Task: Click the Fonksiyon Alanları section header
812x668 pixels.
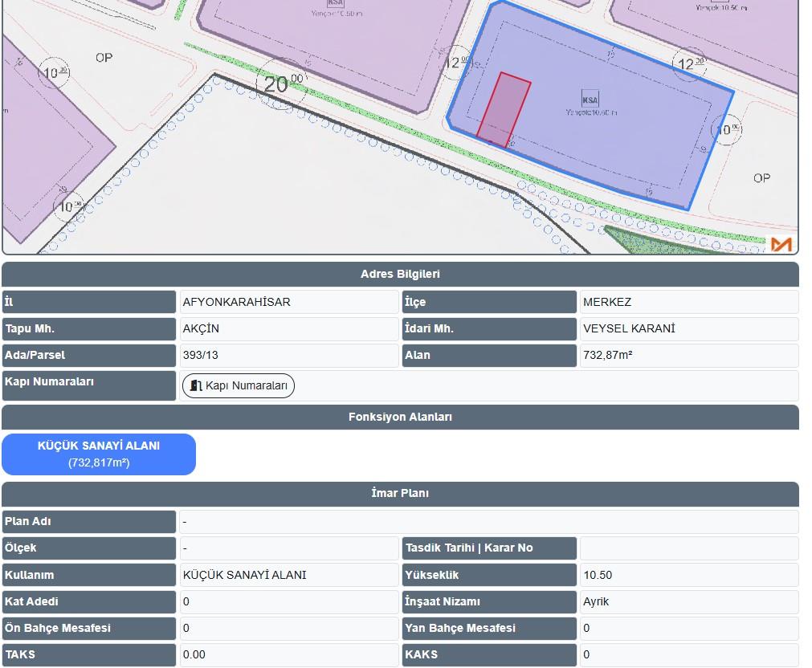Action: (400, 417)
